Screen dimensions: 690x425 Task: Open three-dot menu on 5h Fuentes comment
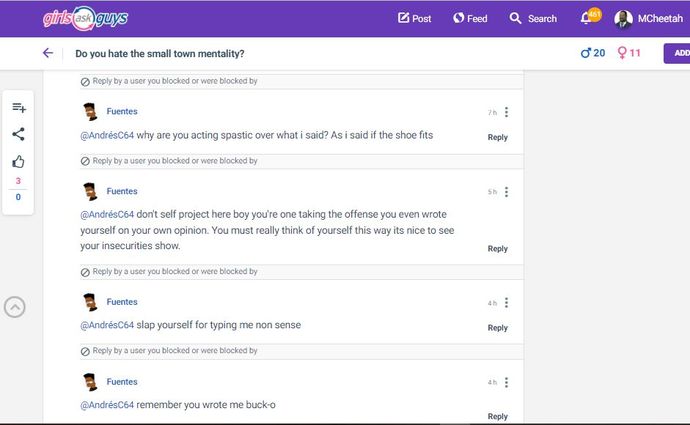(506, 192)
